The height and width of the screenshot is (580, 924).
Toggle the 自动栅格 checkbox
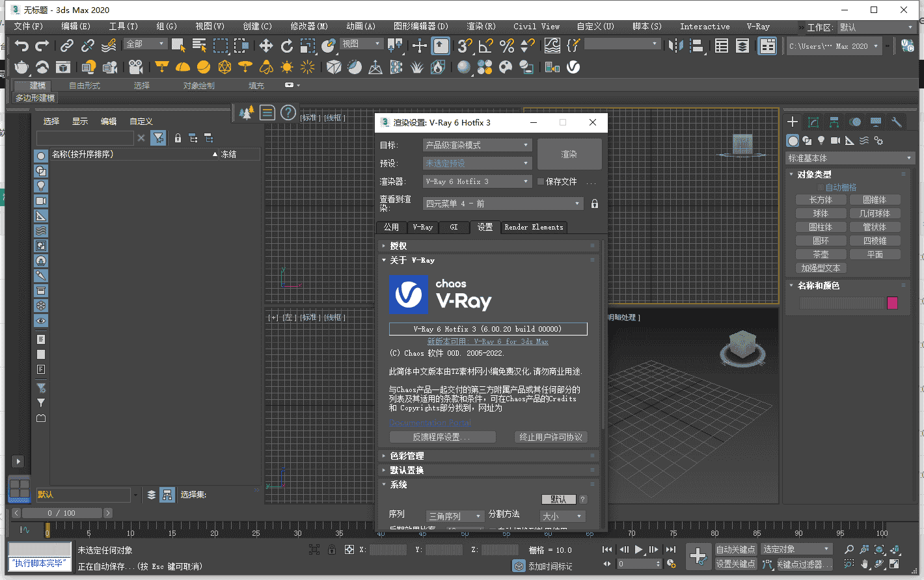click(821, 187)
